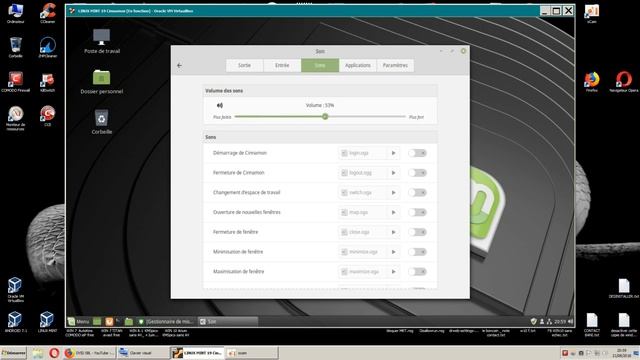Click the 20:59 clock in Mint panel

pyautogui.click(x=560, y=322)
